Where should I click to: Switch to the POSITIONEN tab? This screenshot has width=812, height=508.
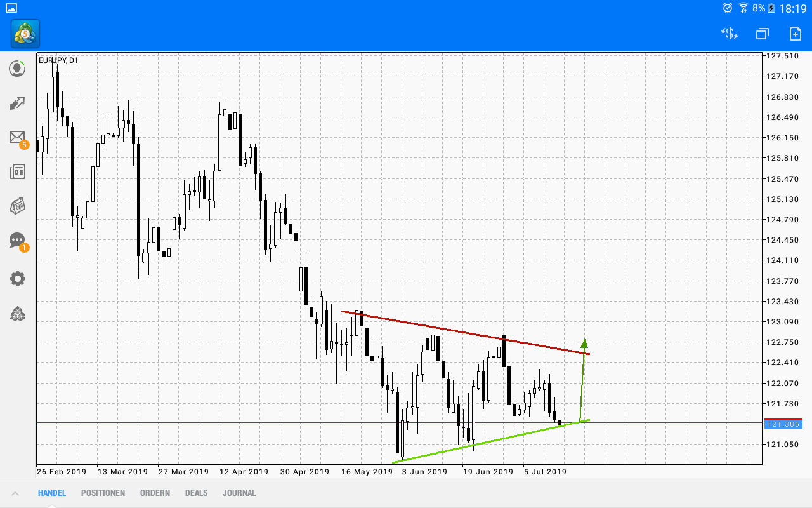pos(103,493)
